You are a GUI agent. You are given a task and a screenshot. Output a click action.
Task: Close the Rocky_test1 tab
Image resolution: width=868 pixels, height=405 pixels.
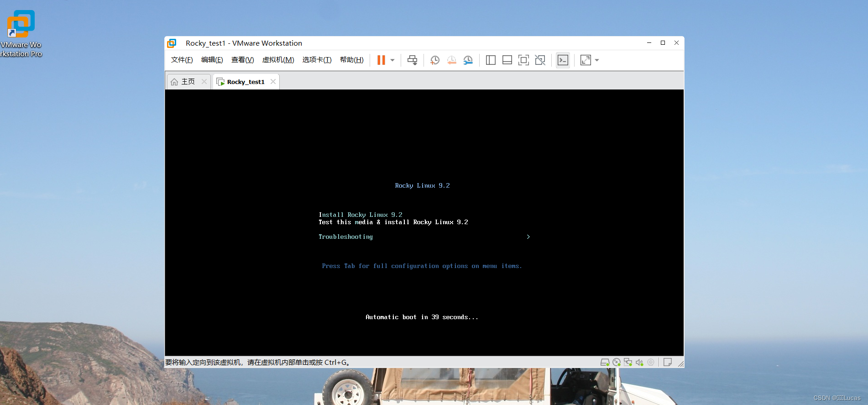click(273, 82)
